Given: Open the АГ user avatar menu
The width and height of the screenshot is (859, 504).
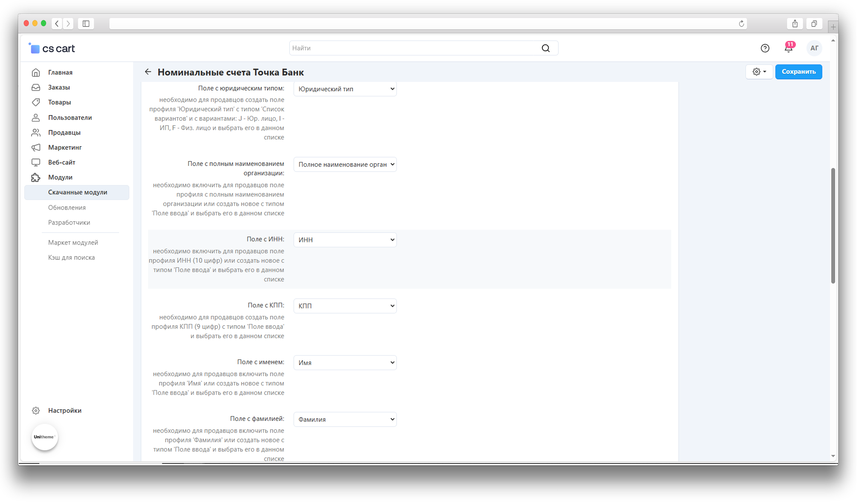Looking at the screenshot, I should coord(814,48).
